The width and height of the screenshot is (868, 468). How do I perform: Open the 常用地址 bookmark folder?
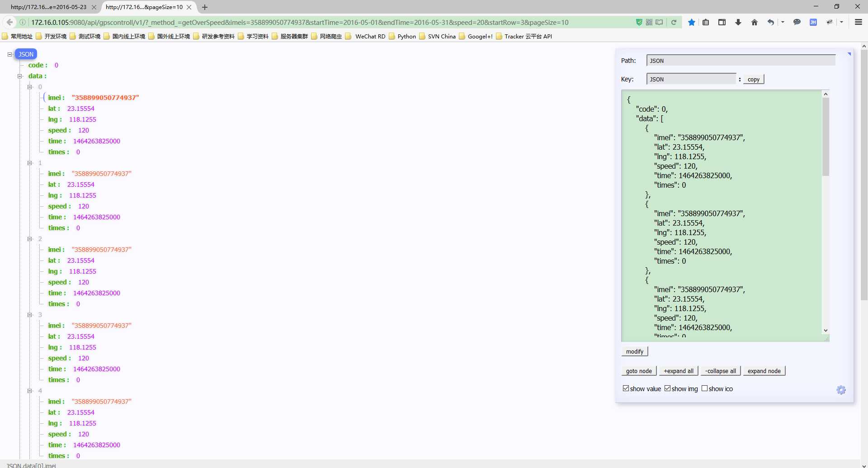18,36
